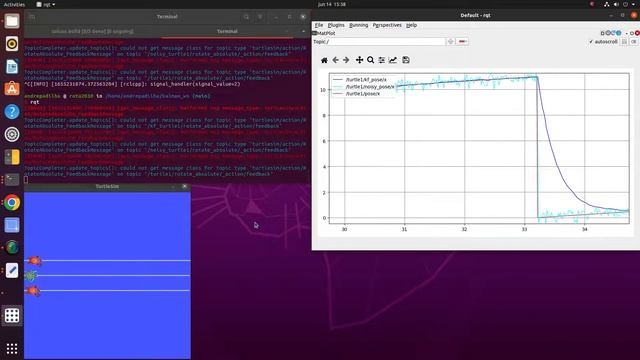Remove a topic with the red minus button
640x360 pixels.
(x=462, y=42)
